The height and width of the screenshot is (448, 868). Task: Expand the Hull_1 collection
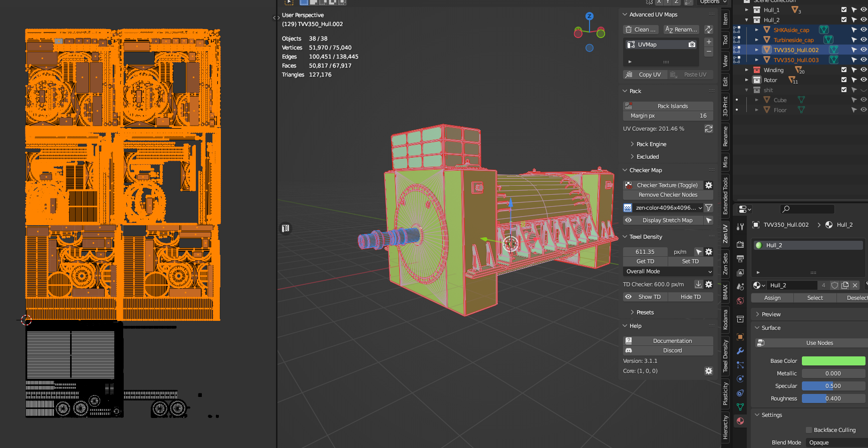tap(747, 10)
